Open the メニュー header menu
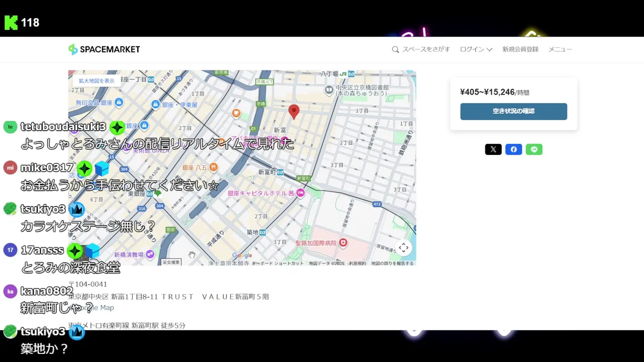The height and width of the screenshot is (362, 644). pos(560,49)
